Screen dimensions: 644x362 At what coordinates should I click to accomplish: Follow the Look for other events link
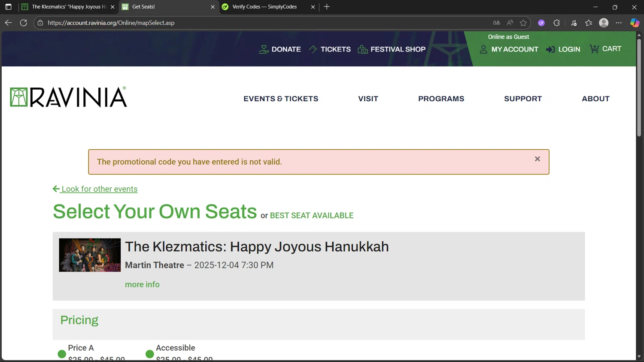[x=95, y=189]
